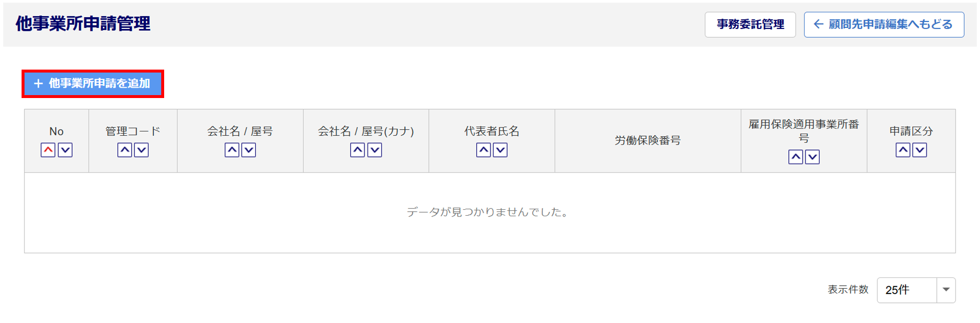Sort 会社名 / 屋号 column descending

[249, 150]
